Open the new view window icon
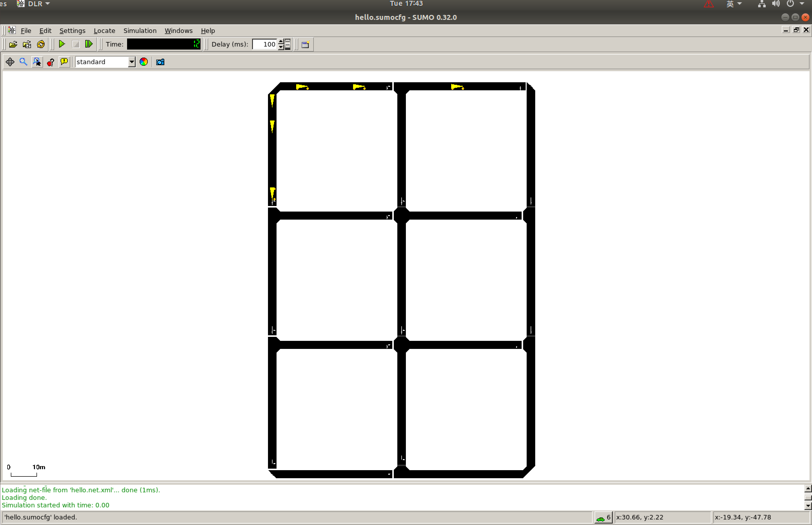The image size is (812, 525). click(x=305, y=44)
